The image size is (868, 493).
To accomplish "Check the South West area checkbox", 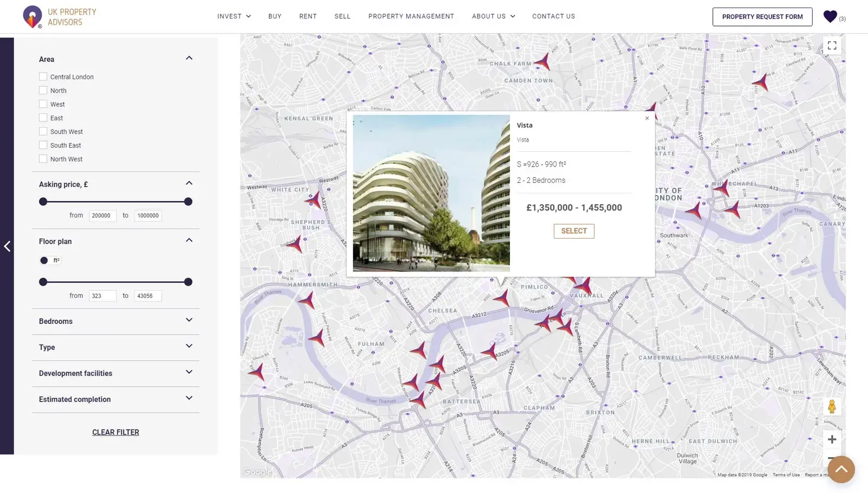I will pos(43,131).
